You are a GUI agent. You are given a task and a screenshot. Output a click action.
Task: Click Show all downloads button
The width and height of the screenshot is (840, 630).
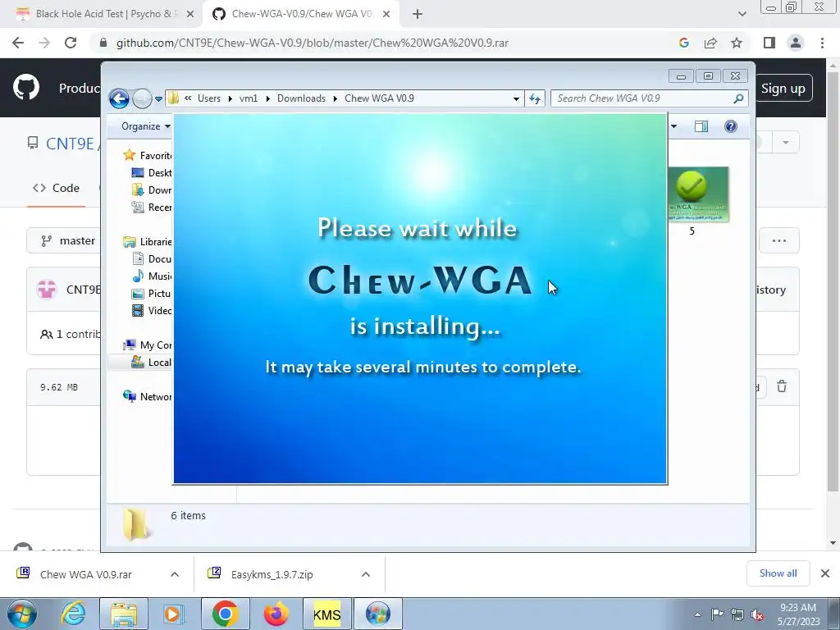(x=778, y=573)
